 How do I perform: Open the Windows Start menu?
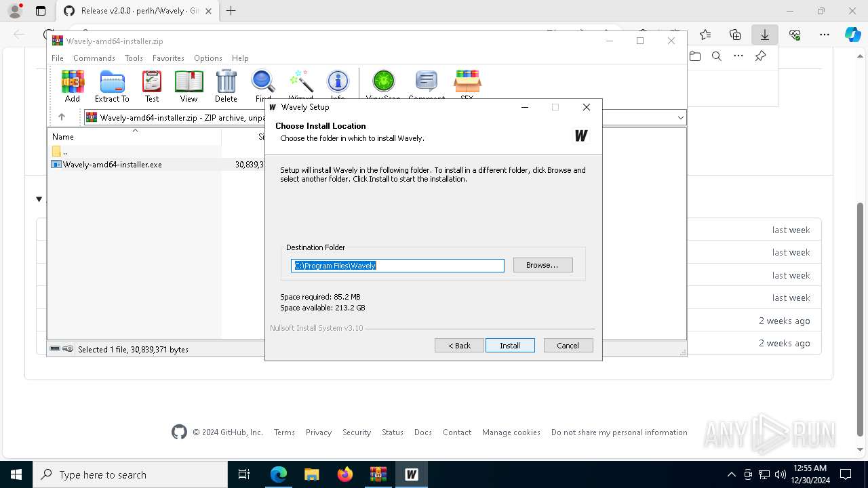coord(16,474)
